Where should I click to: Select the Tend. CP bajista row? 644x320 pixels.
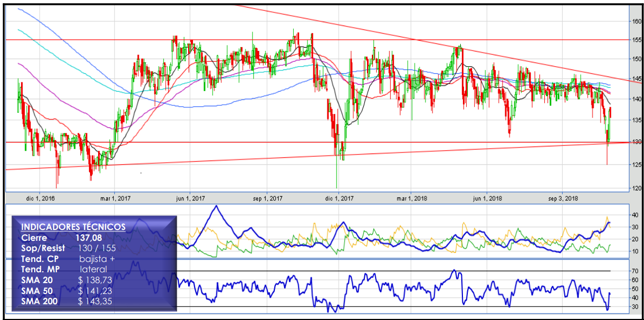[69, 259]
